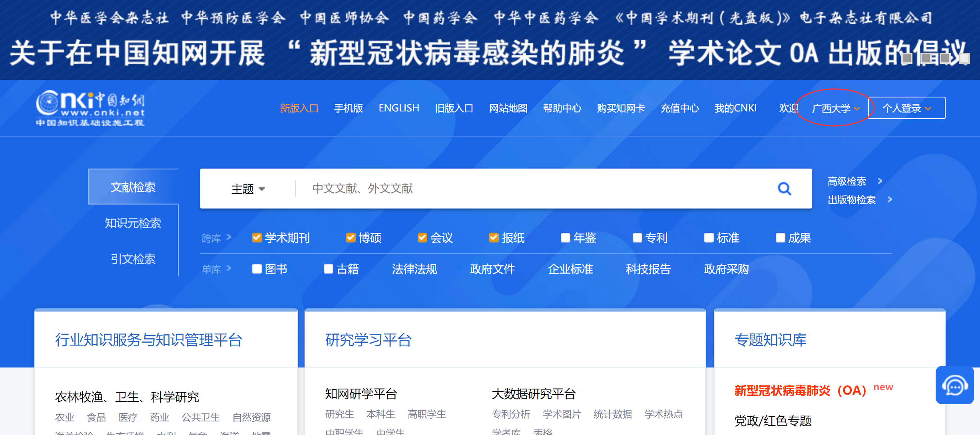Open 知网研学平台

click(361, 394)
